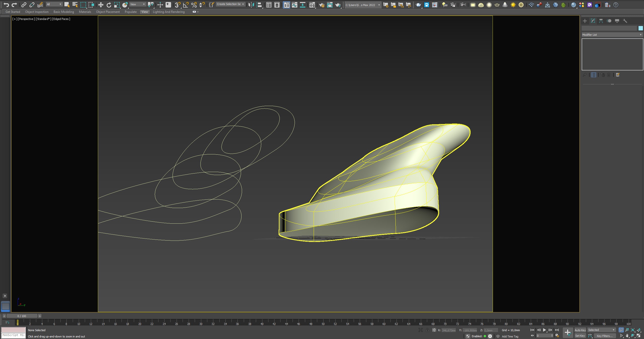This screenshot has height=339, width=644.
Task: Click the time slider 0 / 100 handle
Action: coord(22,316)
